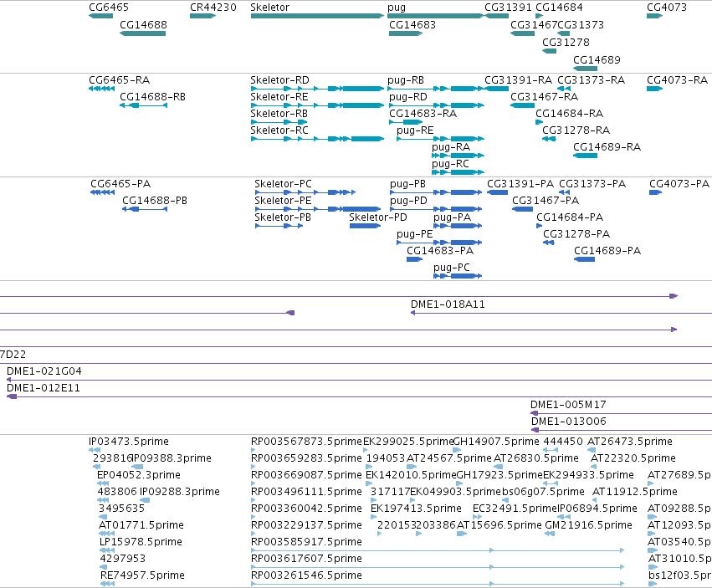
Task: Select protein pug-PB
Action: (x=407, y=184)
